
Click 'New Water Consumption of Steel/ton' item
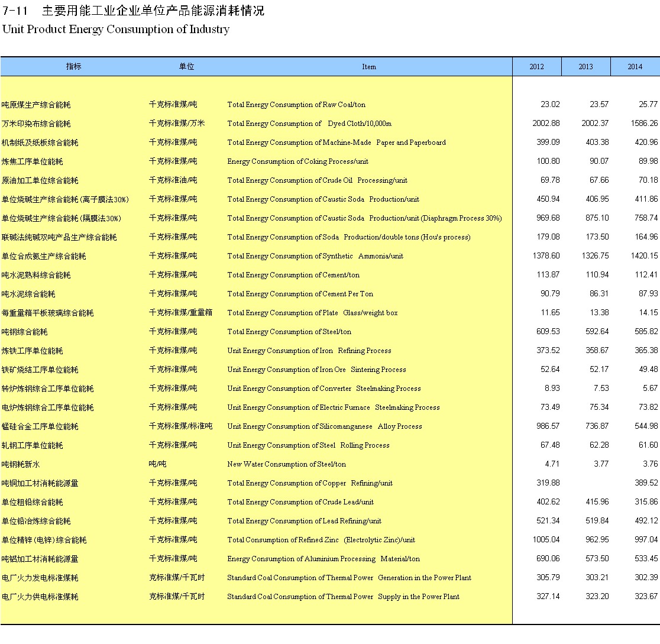287,464
